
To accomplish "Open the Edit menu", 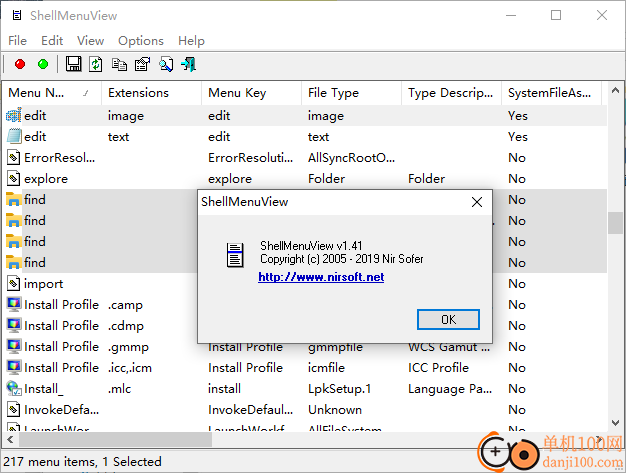I will pos(52,41).
